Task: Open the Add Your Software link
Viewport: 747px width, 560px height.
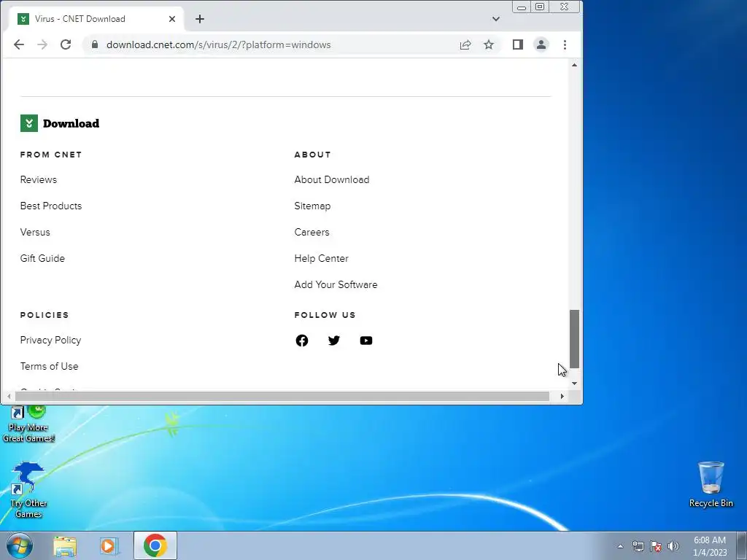Action: (336, 284)
